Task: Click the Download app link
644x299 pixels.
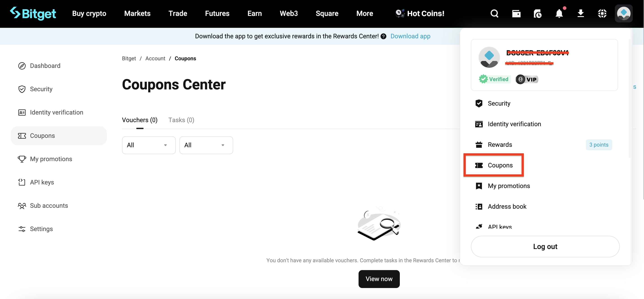Action: [x=410, y=37]
